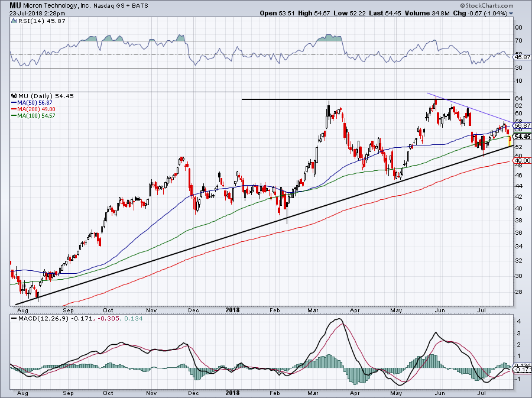This screenshot has height=398, width=532.
Task: Click the 45.87 RSI value tag on right axis
Action: point(523,57)
